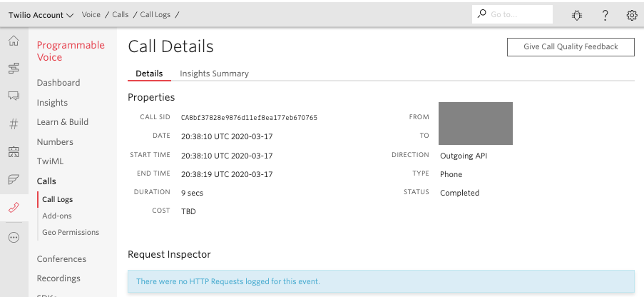Open the Functions feather icon in sidebar
Viewport: 644px width, 297px height.
[x=14, y=179]
